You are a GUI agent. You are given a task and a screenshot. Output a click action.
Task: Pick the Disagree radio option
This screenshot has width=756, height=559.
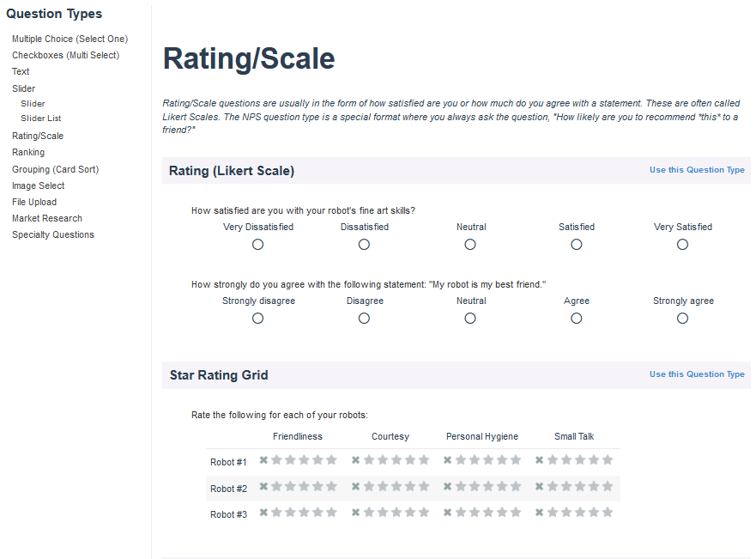[x=365, y=319]
